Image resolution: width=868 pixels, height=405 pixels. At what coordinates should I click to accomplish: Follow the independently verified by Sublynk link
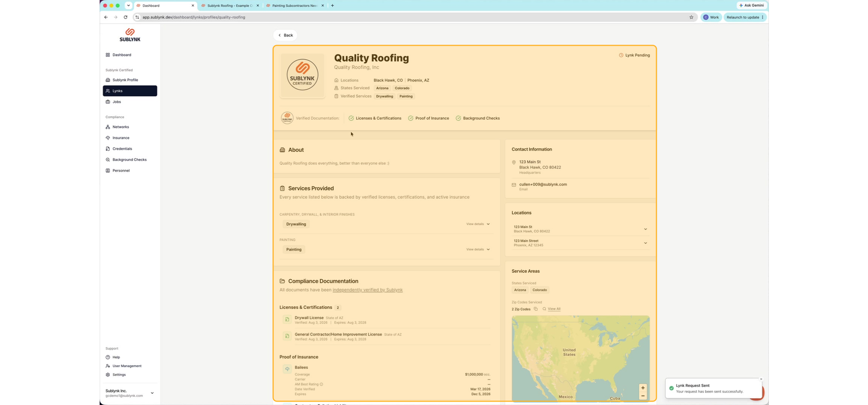click(367, 290)
